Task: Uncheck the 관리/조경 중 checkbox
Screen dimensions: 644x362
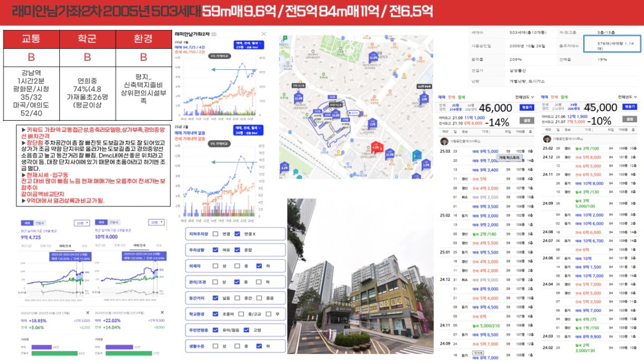Action: coord(237,282)
